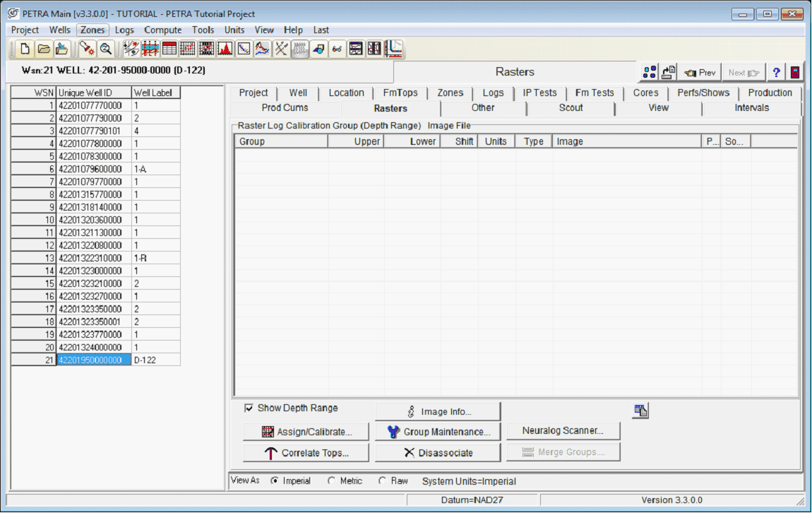This screenshot has height=513, width=812.
Task: Click the eyeglasses toolbar icon
Action: point(337,49)
